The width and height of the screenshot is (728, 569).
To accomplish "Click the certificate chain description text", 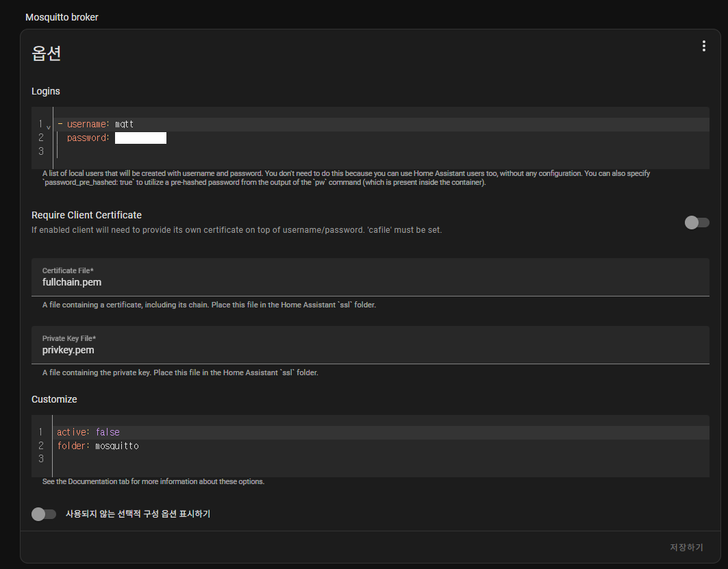I will tap(209, 305).
